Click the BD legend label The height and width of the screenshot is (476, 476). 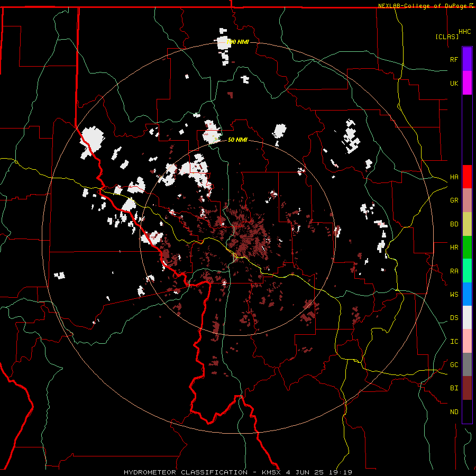[x=454, y=224]
